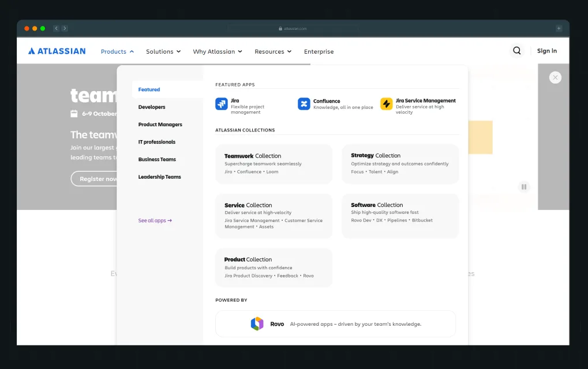Close the banner with the X button
The width and height of the screenshot is (588, 369).
[555, 77]
